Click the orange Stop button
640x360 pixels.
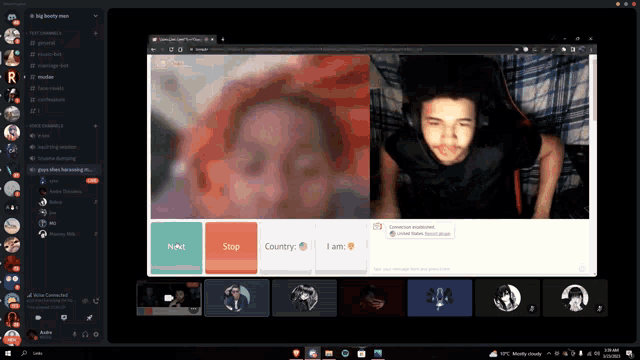pyautogui.click(x=231, y=247)
